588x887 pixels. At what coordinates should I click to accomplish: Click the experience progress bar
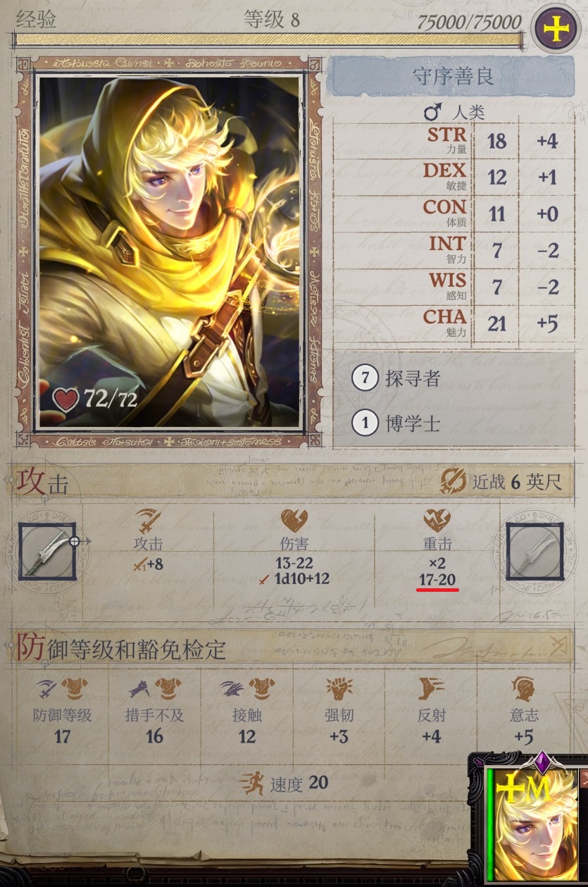pos(270,38)
